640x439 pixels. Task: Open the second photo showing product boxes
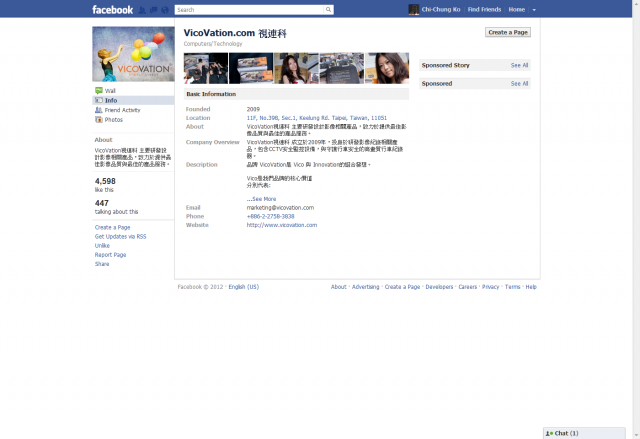[x=251, y=68]
